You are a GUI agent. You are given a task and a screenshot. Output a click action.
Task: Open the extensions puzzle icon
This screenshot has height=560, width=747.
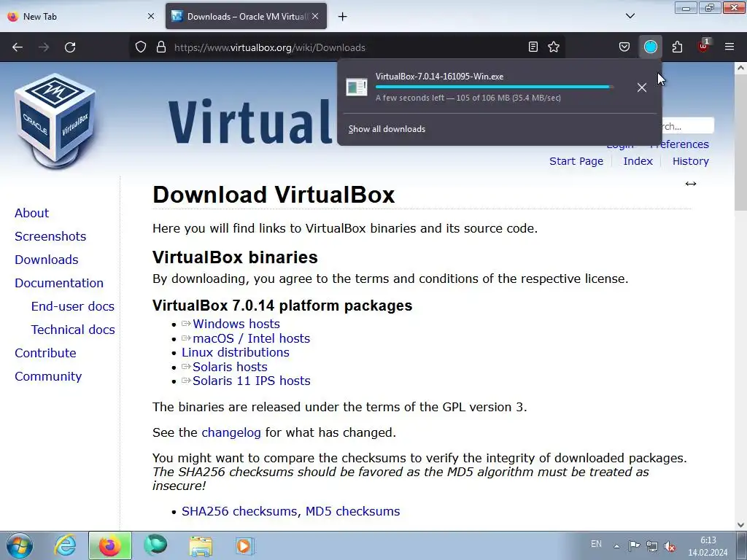[677, 47]
